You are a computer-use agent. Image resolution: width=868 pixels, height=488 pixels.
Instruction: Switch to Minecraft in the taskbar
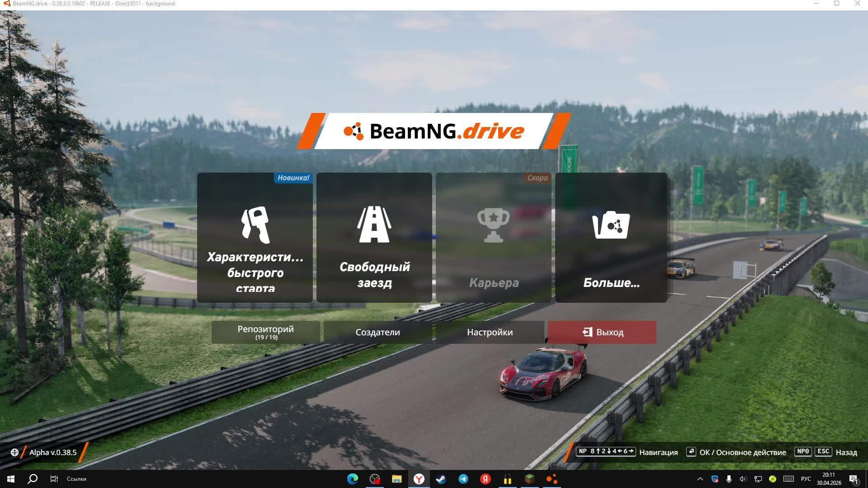tap(530, 479)
